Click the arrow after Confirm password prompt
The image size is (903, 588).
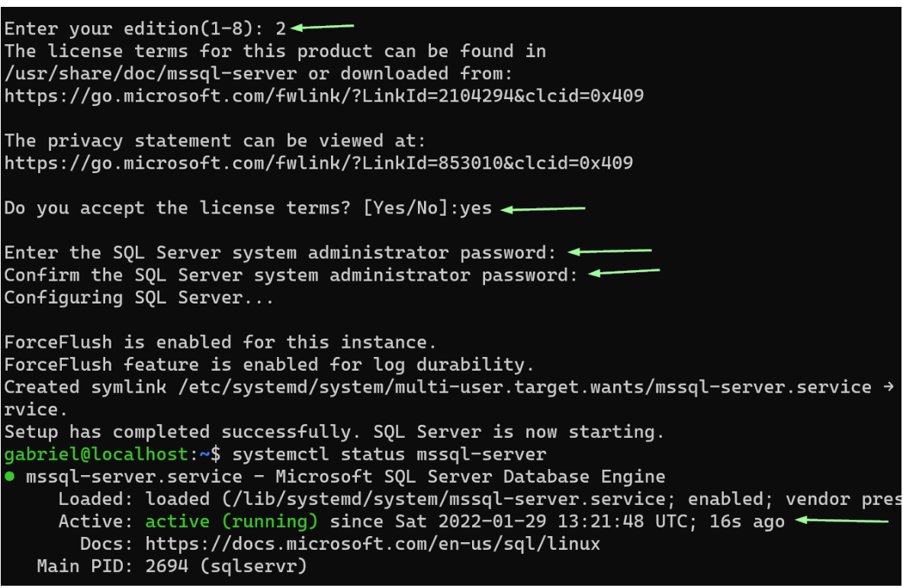(624, 272)
